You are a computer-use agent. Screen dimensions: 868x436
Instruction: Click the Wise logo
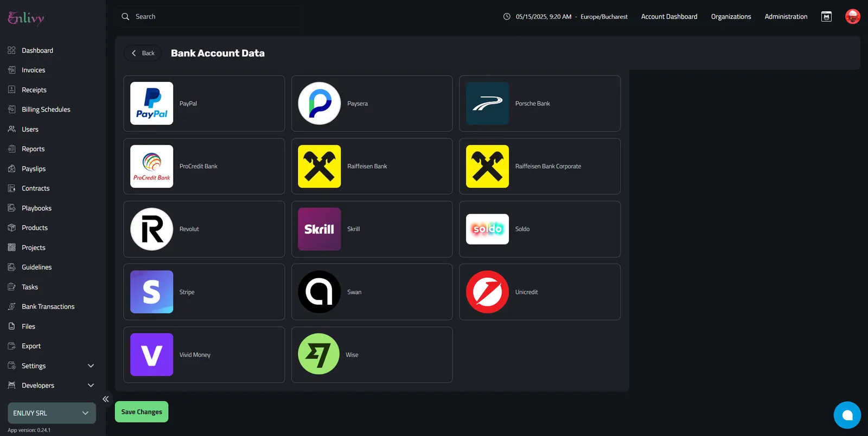319,354
